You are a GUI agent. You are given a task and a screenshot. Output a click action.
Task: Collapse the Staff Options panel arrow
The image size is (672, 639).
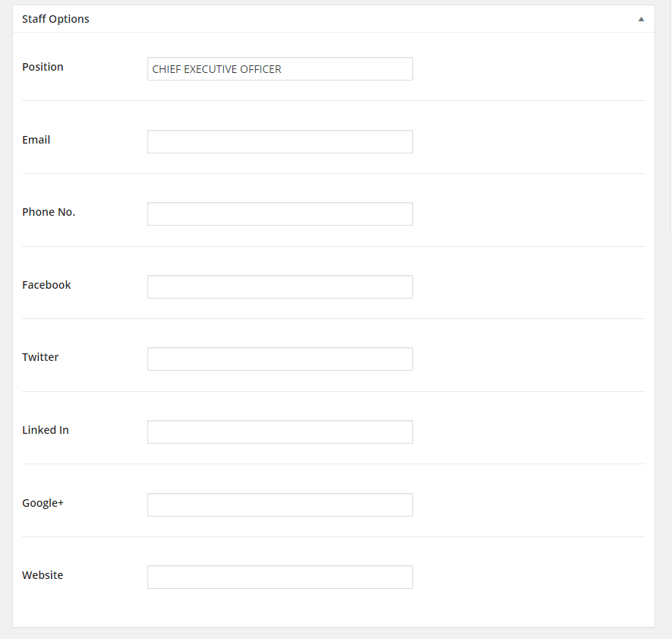click(x=641, y=19)
